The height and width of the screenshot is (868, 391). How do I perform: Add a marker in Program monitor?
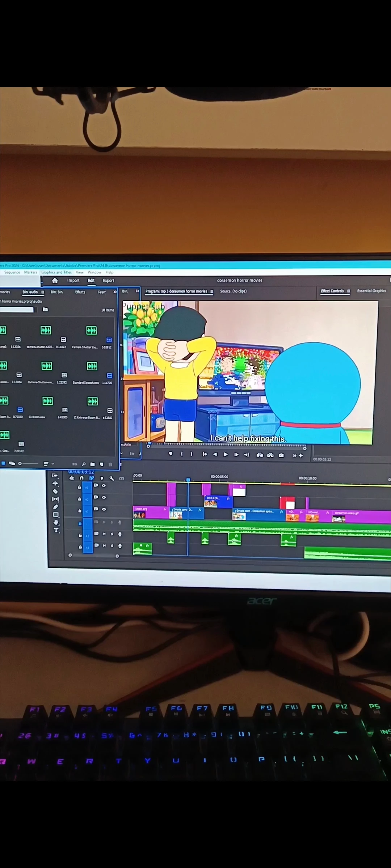click(x=171, y=454)
